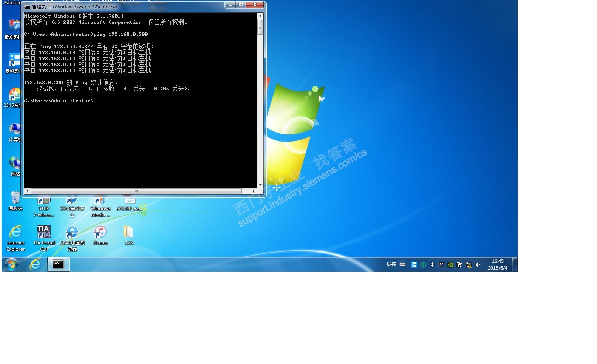
Task: Select the s71200_ea... file on desktop
Action: click(x=129, y=205)
